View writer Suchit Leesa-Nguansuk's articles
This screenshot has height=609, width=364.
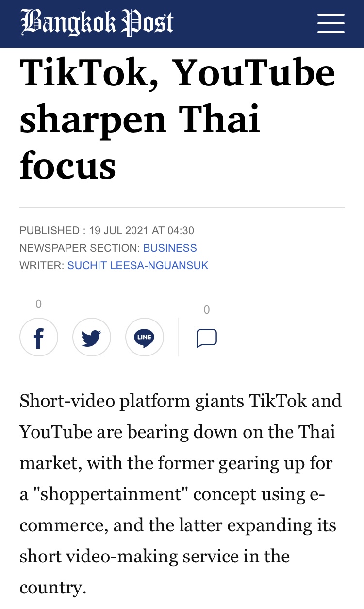point(138,265)
